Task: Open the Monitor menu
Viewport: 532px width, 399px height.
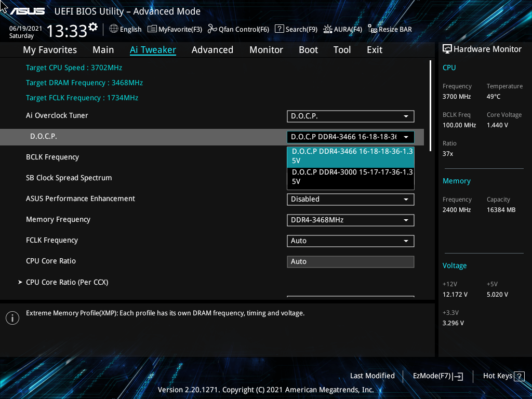Action: (266, 49)
